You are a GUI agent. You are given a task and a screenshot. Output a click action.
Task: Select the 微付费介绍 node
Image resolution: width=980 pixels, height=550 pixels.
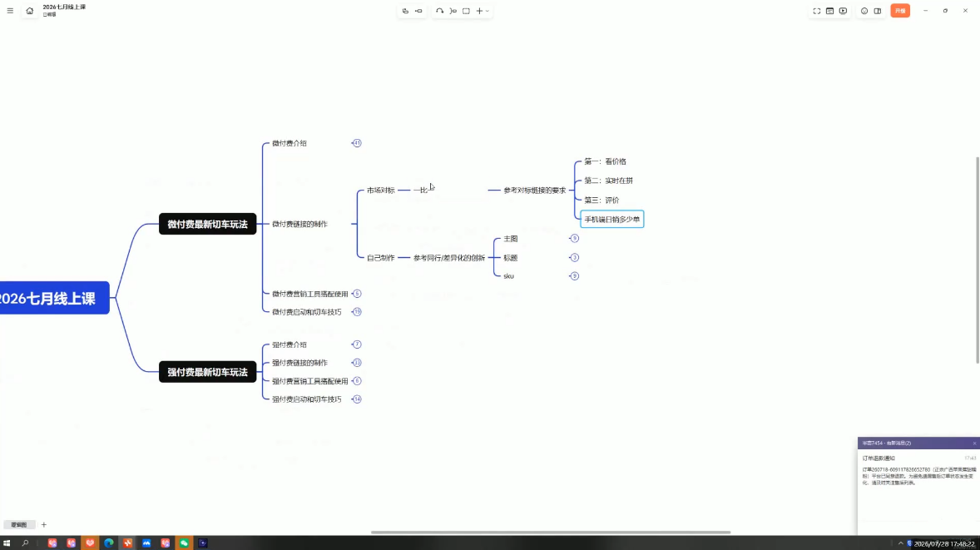[x=290, y=143]
